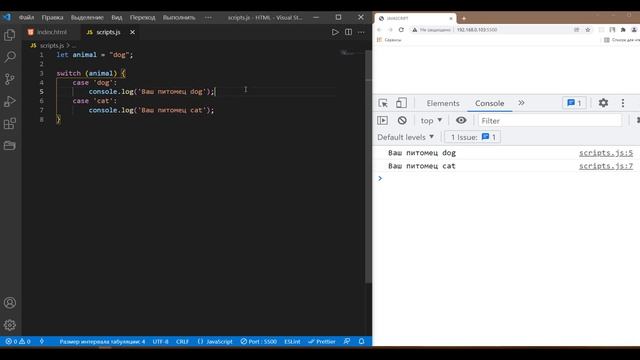
Task: Click the feedback icon in status bar
Action: (x=347, y=341)
